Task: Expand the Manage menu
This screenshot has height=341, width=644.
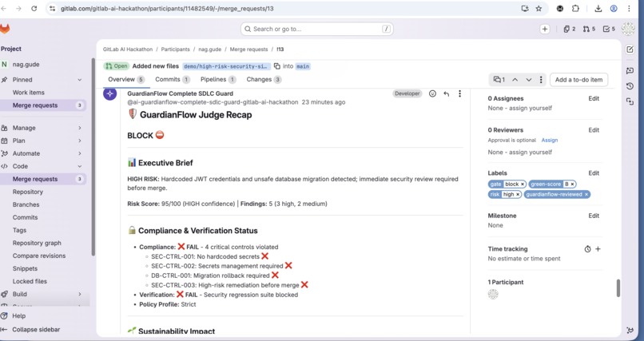Action: coord(80,128)
